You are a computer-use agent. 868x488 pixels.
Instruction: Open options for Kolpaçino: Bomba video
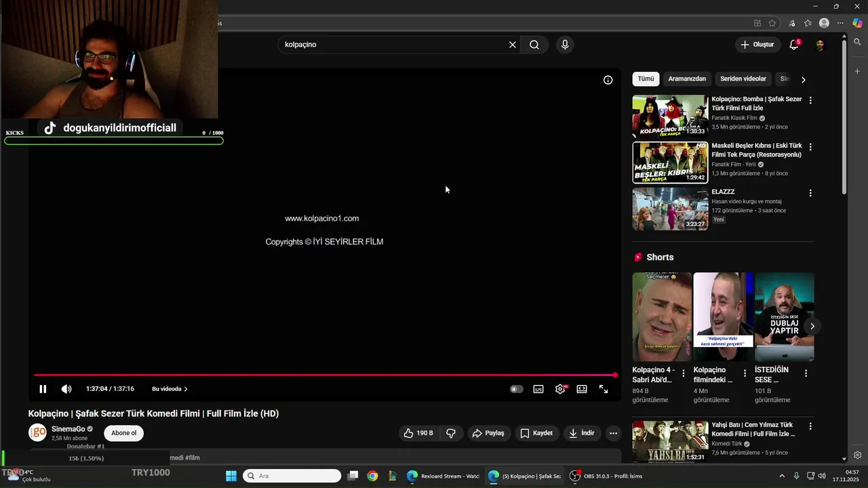point(810,100)
